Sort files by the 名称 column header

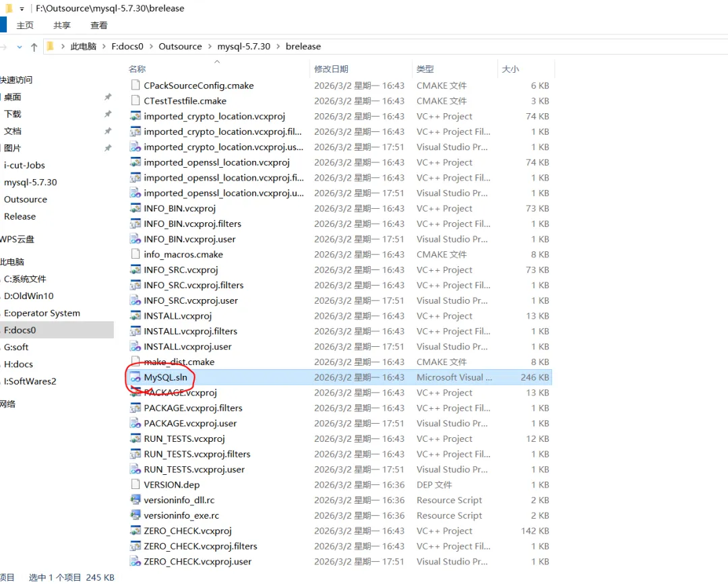(137, 69)
